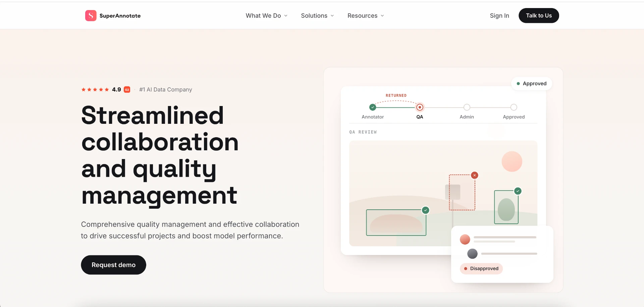This screenshot has width=644, height=307.
Task: Click the 4.9 rating value
Action: tap(116, 90)
